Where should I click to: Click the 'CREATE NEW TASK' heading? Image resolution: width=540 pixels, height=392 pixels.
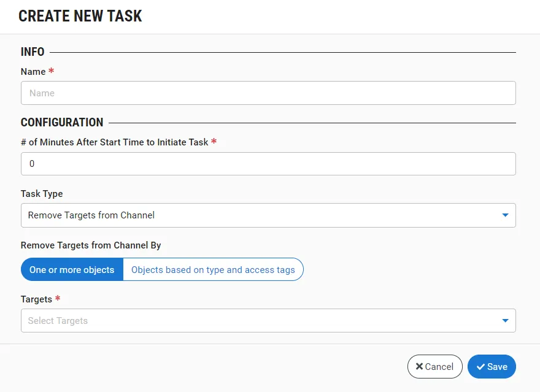80,16
